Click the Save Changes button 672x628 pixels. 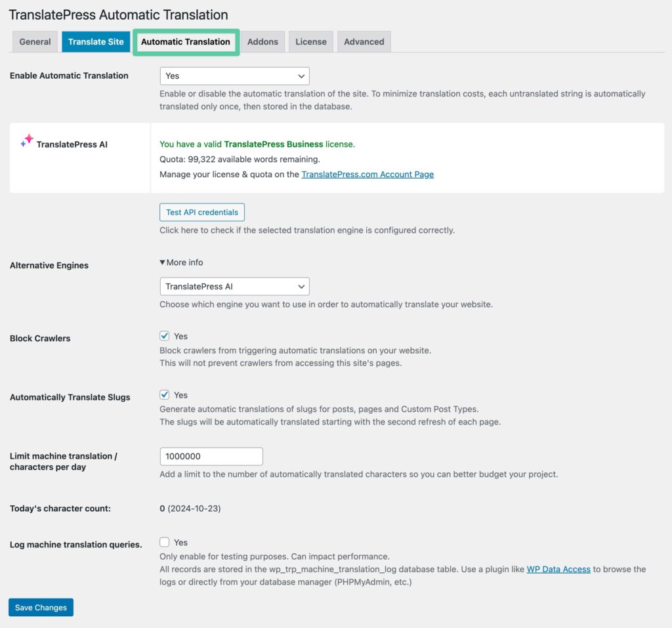(x=41, y=608)
